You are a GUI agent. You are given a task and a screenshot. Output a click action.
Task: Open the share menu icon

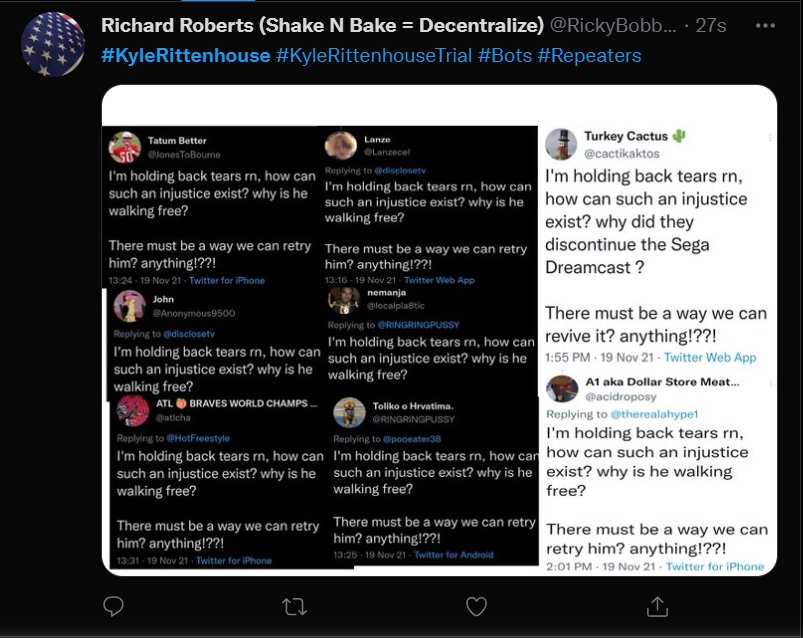[x=658, y=606]
